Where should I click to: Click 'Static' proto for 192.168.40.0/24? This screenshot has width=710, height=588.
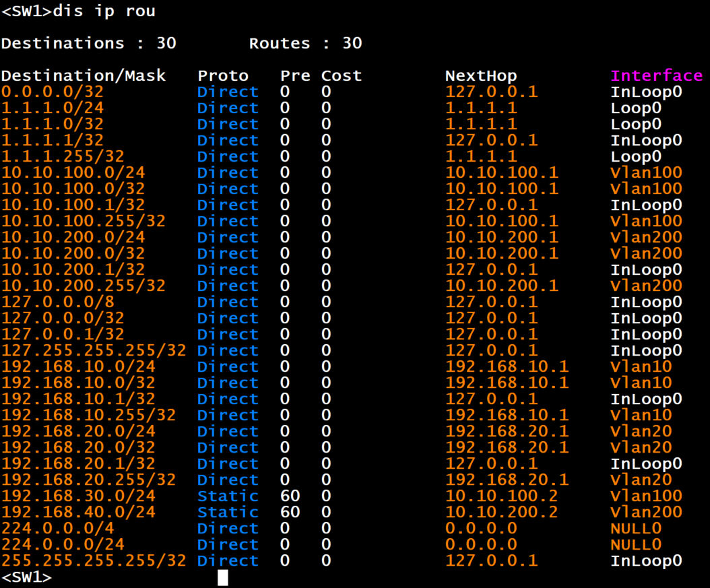coord(228,513)
